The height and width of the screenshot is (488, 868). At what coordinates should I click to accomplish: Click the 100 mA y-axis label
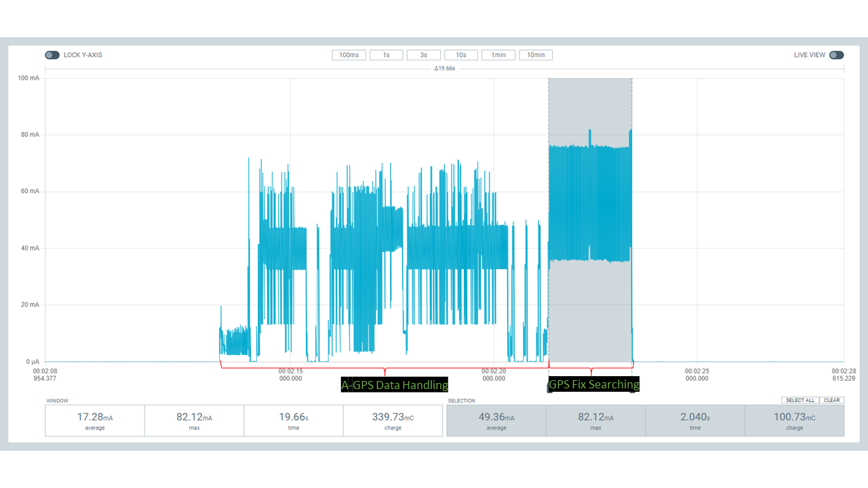(x=28, y=79)
